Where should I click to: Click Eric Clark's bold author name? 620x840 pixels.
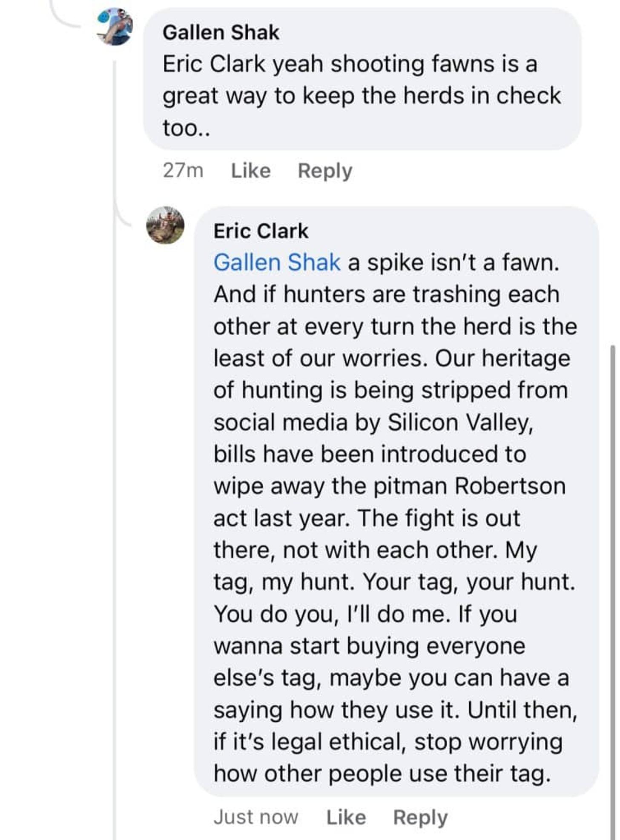pyautogui.click(x=261, y=231)
